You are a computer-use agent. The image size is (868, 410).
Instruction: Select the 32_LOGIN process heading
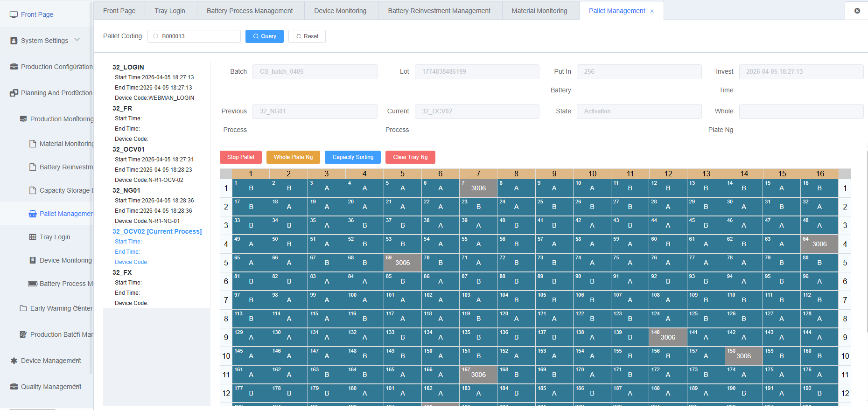tap(128, 67)
